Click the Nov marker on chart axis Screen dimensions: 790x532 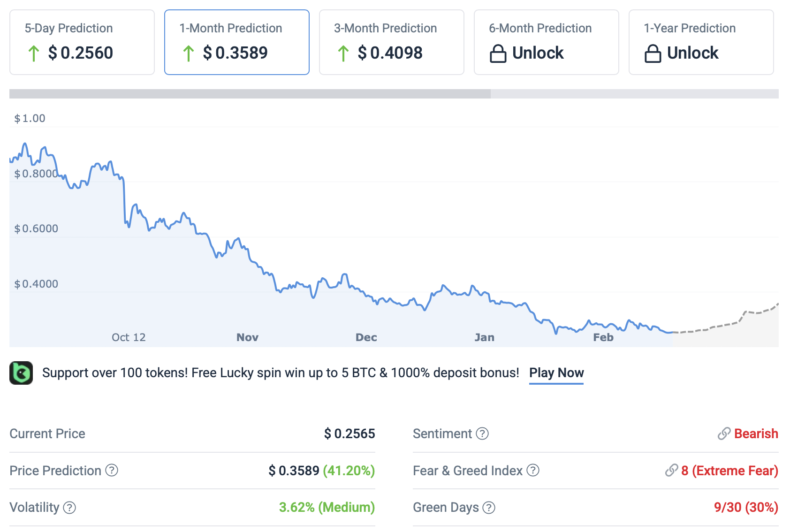247,337
